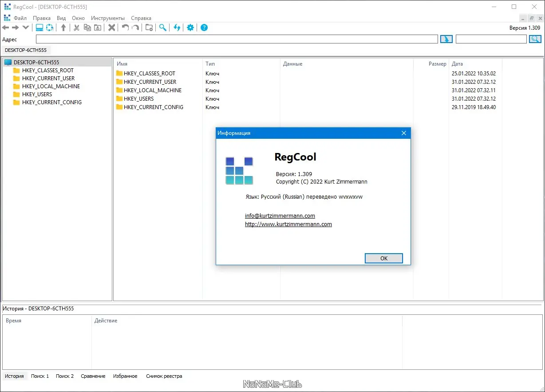Open http://www.kurtzimmermann.com link
545x392 pixels.
[x=288, y=224]
